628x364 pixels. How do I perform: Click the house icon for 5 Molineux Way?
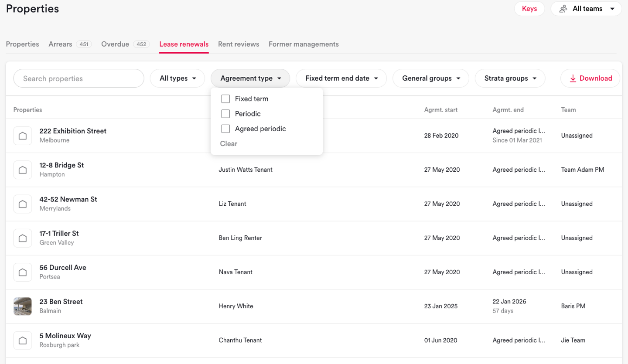coord(23,340)
